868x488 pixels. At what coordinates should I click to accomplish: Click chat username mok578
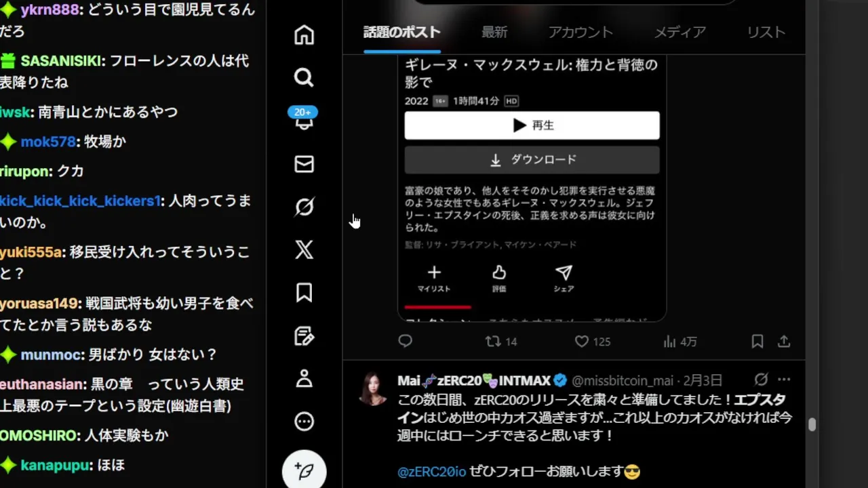click(48, 142)
